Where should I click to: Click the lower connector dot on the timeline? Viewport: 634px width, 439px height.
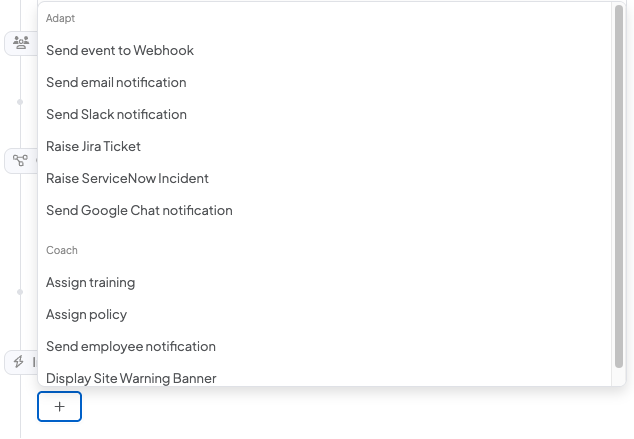20,292
